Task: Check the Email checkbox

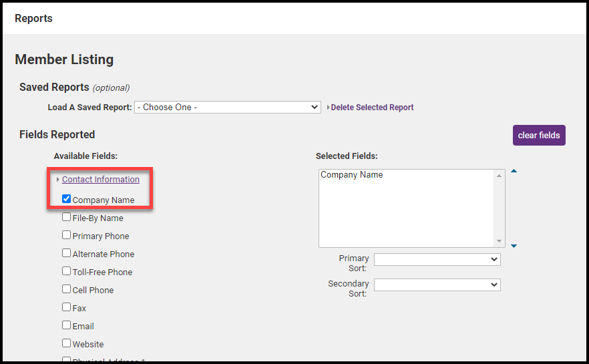Action: coord(67,325)
